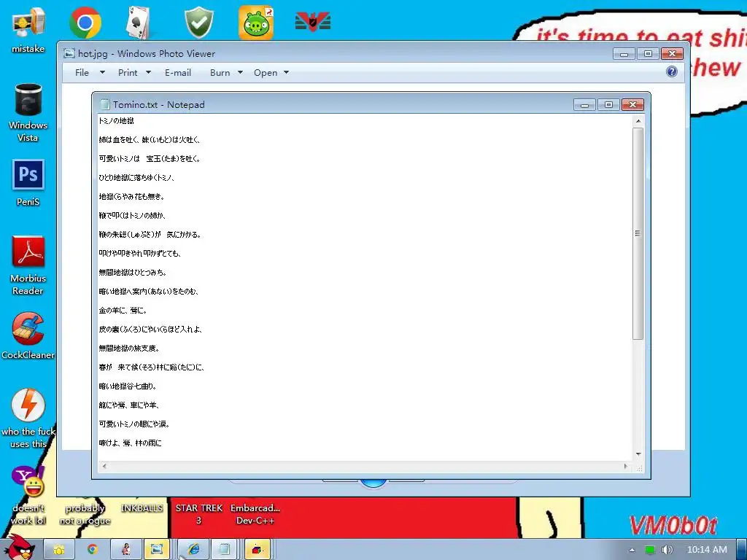
Task: Click E-mail in Photo Viewer toolbar
Action: [x=178, y=72]
